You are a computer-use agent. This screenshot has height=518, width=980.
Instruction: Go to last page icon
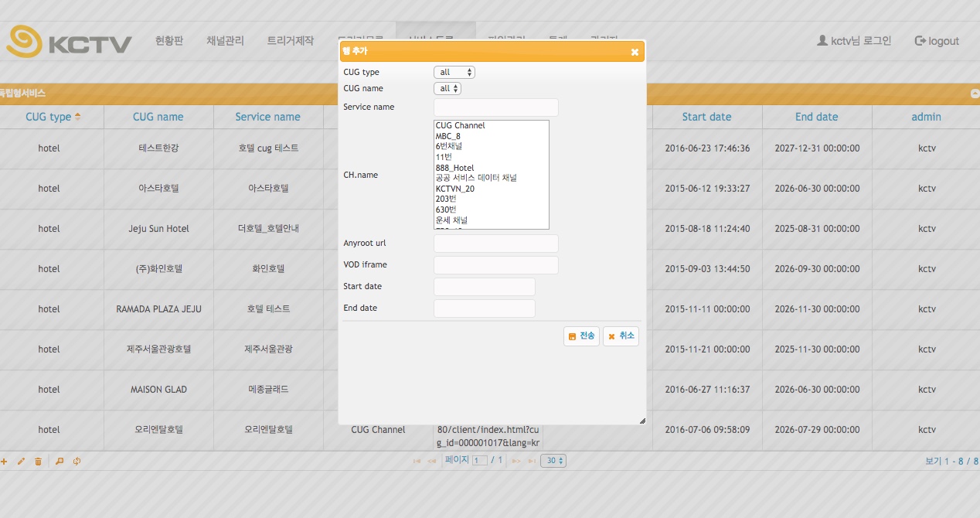[532, 461]
